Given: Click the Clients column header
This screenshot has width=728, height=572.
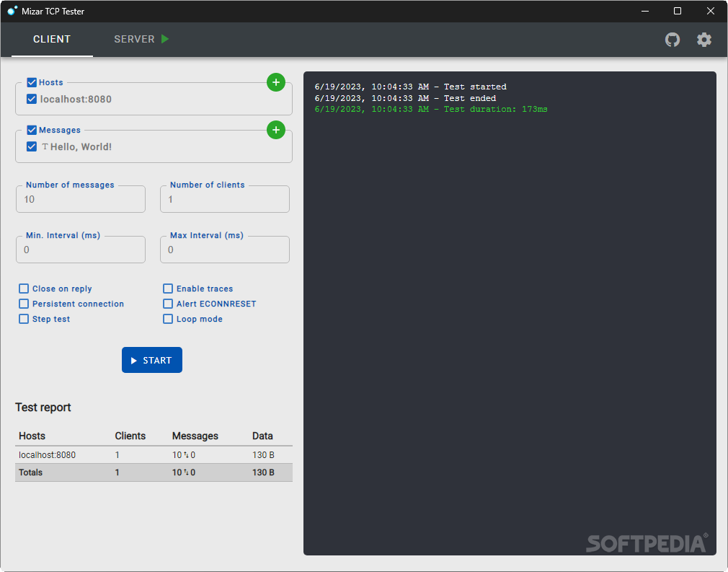Looking at the screenshot, I should coord(130,436).
